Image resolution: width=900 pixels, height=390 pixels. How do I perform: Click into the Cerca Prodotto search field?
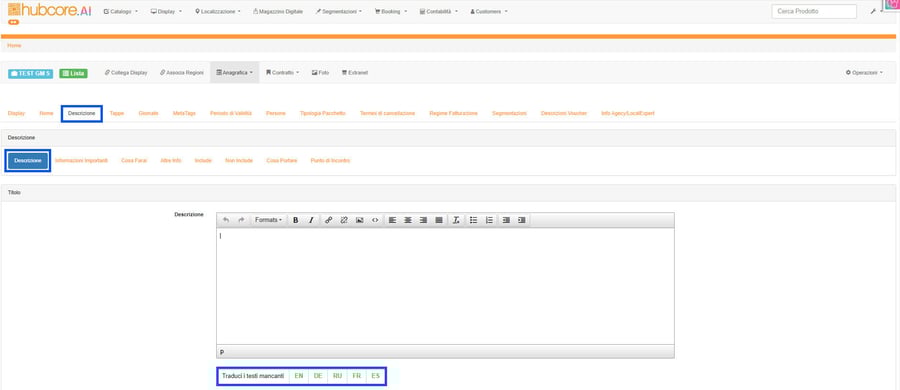tap(814, 11)
